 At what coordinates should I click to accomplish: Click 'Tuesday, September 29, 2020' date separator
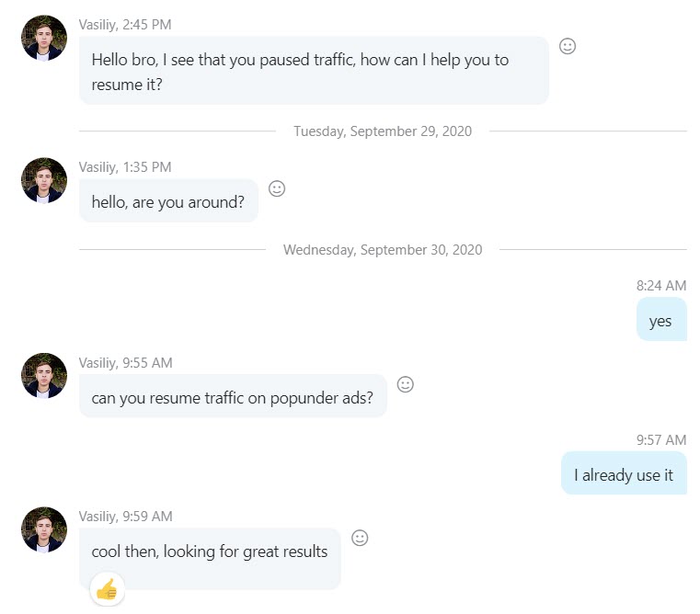tap(383, 131)
